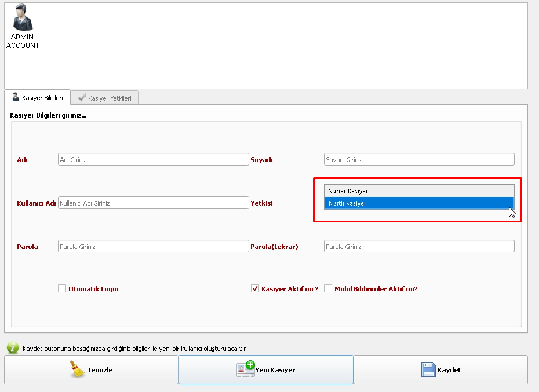The image size is (539, 392).
Task: Click the checkmark icon on Kasiyer Yetkileri tab
Action: [82, 98]
